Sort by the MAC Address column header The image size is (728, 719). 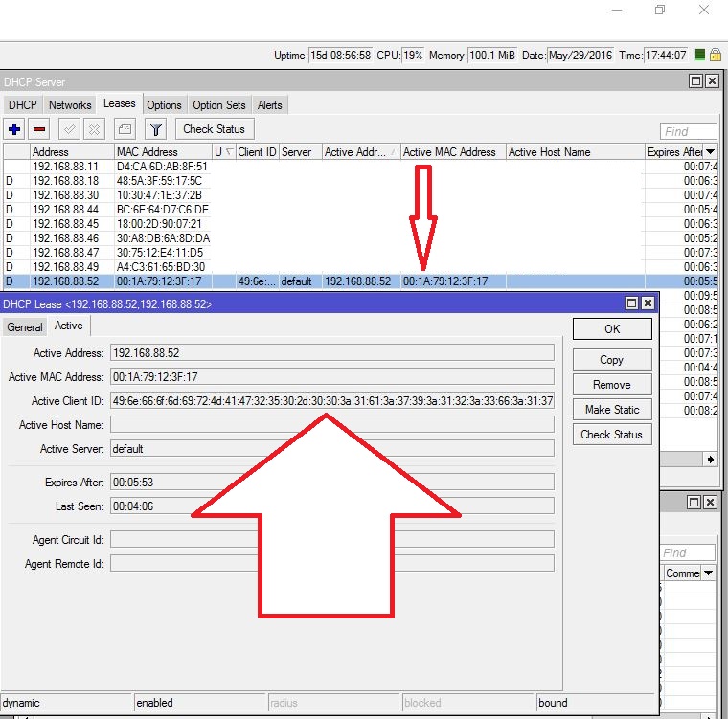pyautogui.click(x=163, y=152)
